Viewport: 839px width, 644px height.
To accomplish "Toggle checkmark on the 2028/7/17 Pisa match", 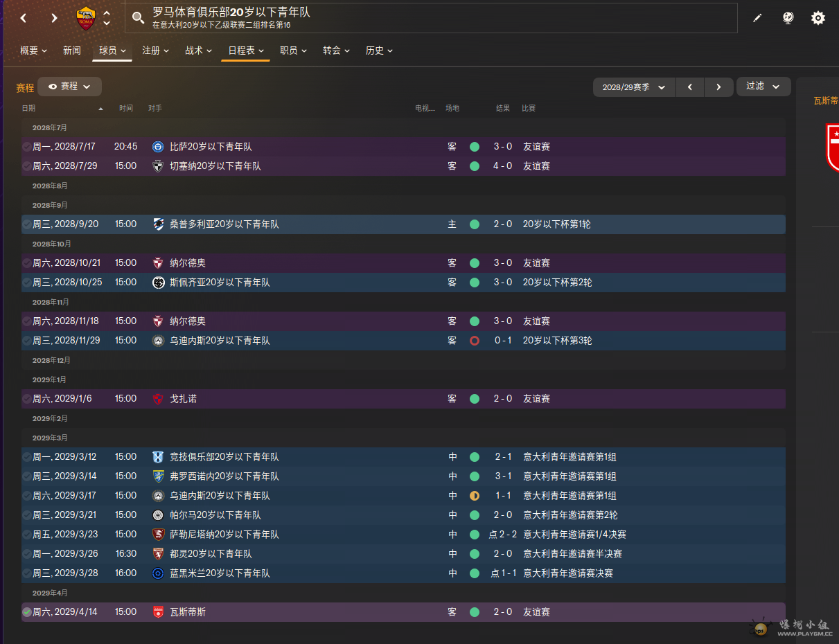I will pyautogui.click(x=27, y=147).
